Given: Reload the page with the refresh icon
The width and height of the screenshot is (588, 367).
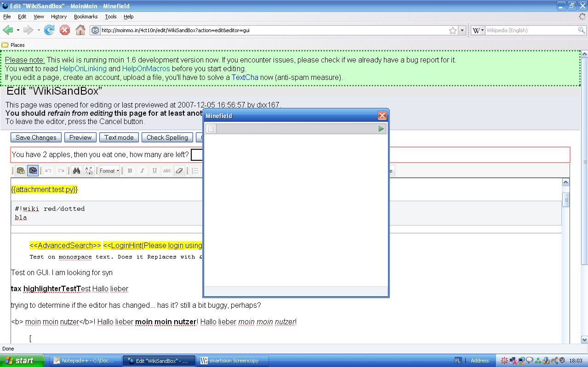Looking at the screenshot, I should pos(49,30).
